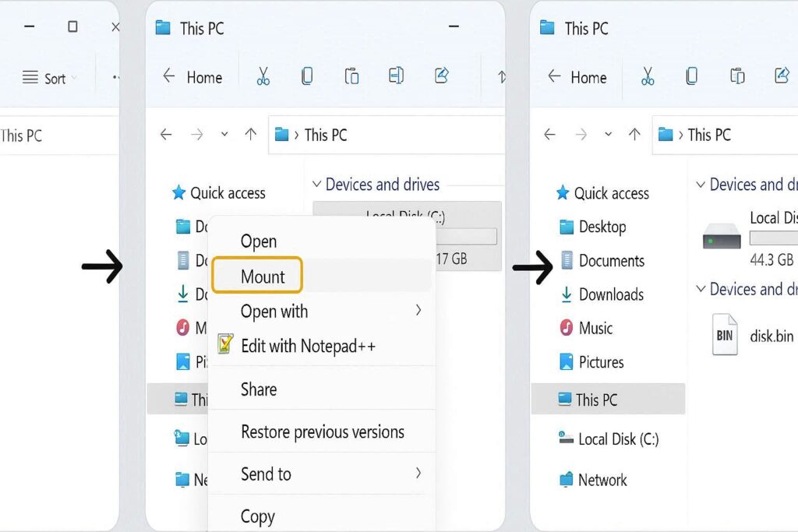The image size is (798, 532).
Task: Click the Paste icon in right window toolbar
Action: (736, 76)
